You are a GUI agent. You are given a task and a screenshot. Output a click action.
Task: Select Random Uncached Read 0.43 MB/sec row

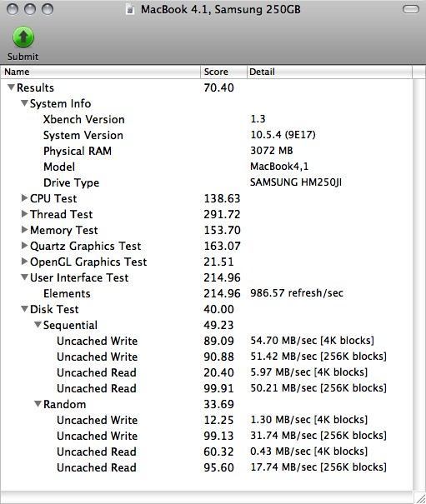tap(207, 452)
